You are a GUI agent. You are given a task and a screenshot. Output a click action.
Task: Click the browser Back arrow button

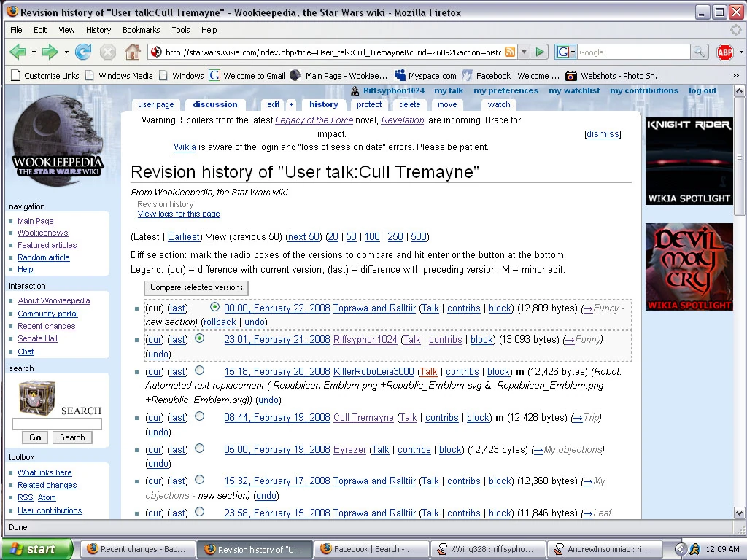click(18, 52)
